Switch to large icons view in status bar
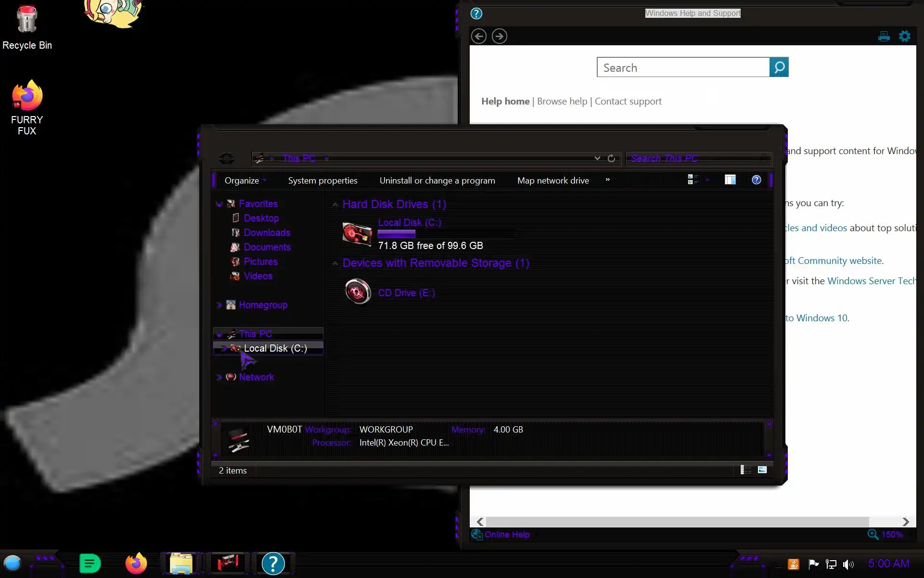The height and width of the screenshot is (578, 924). (762, 470)
